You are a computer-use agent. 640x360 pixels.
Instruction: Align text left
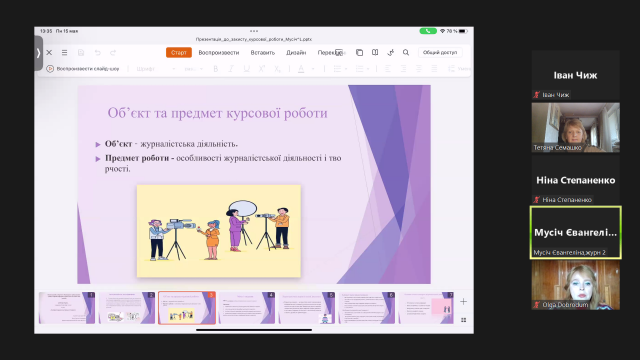click(388, 69)
